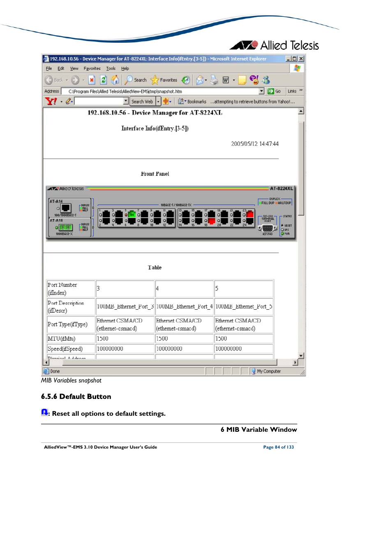Open the Mail icon dropdown arrow
The image size is (392, 555).
point(206,81)
